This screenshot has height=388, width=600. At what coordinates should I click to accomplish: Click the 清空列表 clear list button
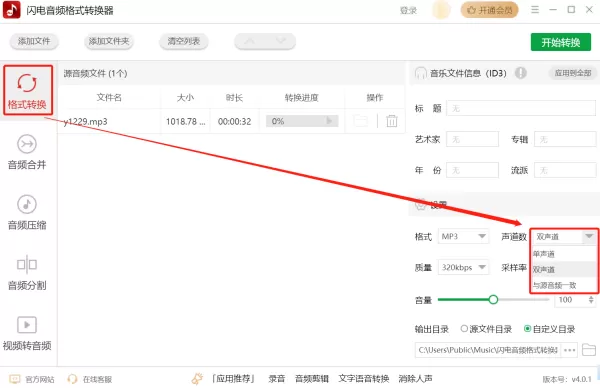(184, 41)
